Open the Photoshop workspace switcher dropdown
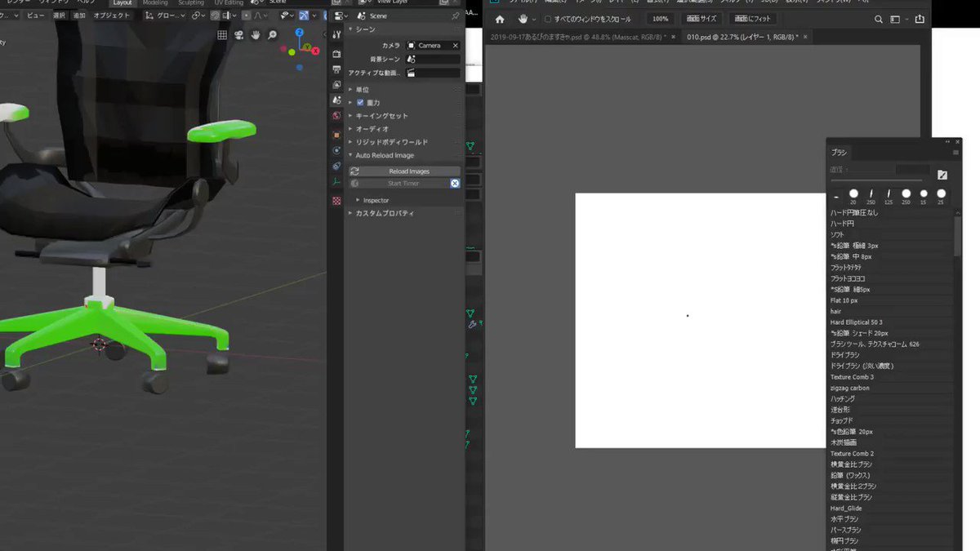Screen dimensions: 980x551 coord(898,19)
